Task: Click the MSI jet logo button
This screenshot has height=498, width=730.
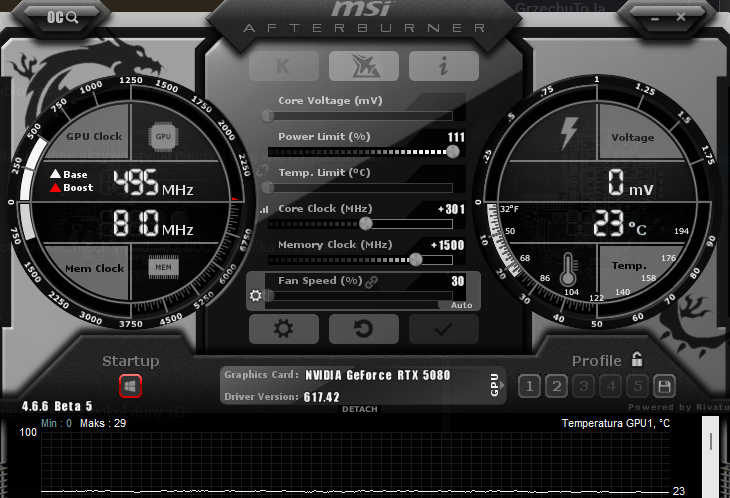Action: [364, 66]
